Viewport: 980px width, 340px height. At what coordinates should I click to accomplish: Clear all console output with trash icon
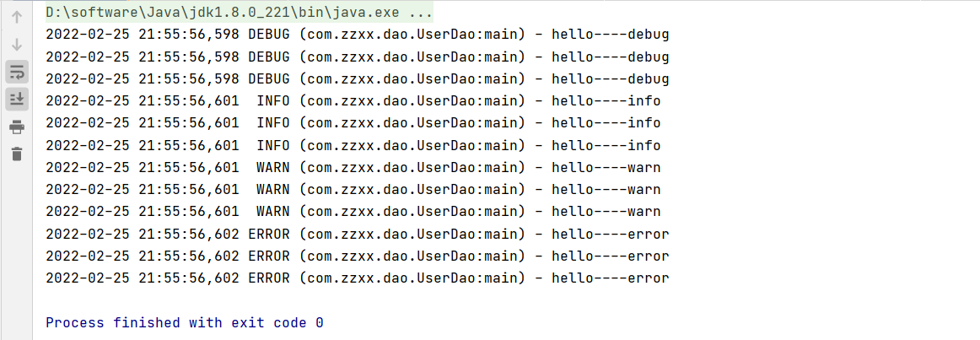pos(17,154)
